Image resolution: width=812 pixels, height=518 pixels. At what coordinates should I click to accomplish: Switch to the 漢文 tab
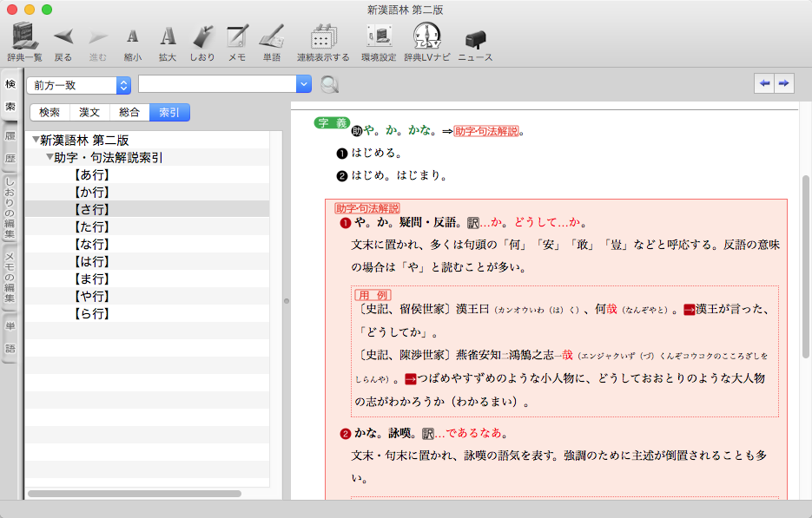(x=89, y=113)
